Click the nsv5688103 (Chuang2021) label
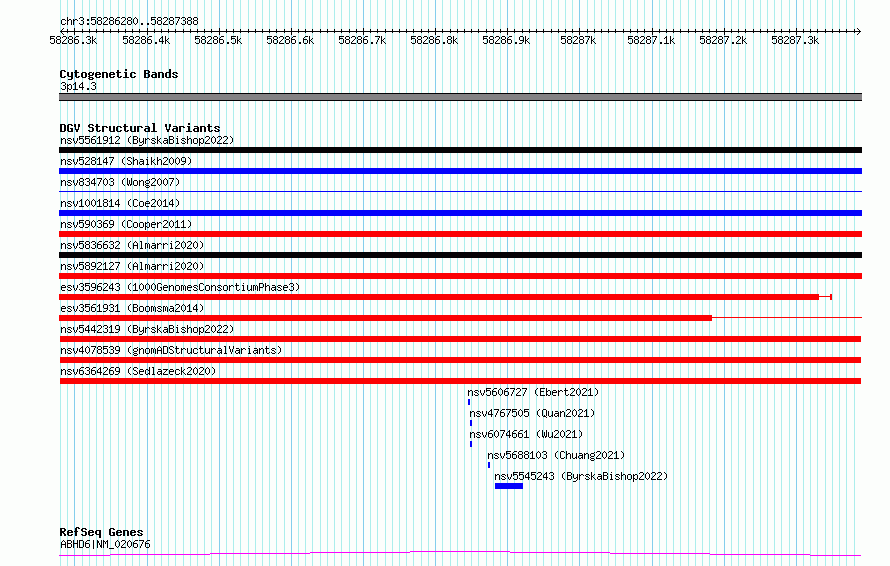The image size is (890, 566). point(556,455)
